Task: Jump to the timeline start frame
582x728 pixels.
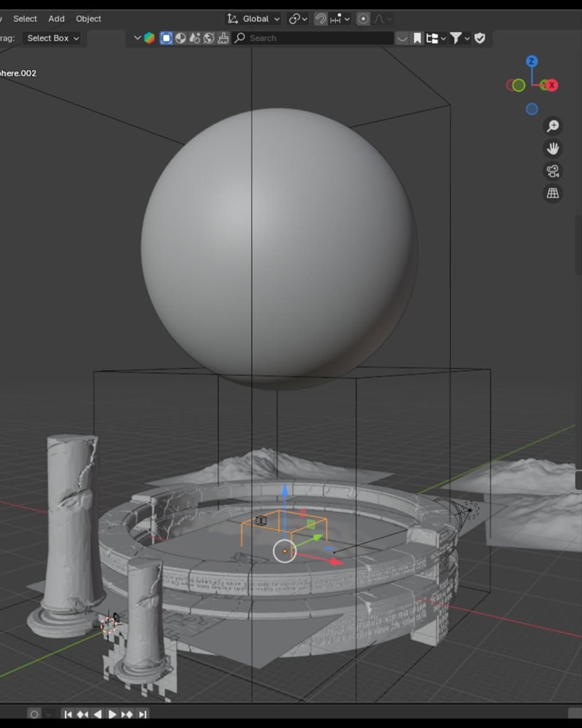Action: pyautogui.click(x=68, y=715)
